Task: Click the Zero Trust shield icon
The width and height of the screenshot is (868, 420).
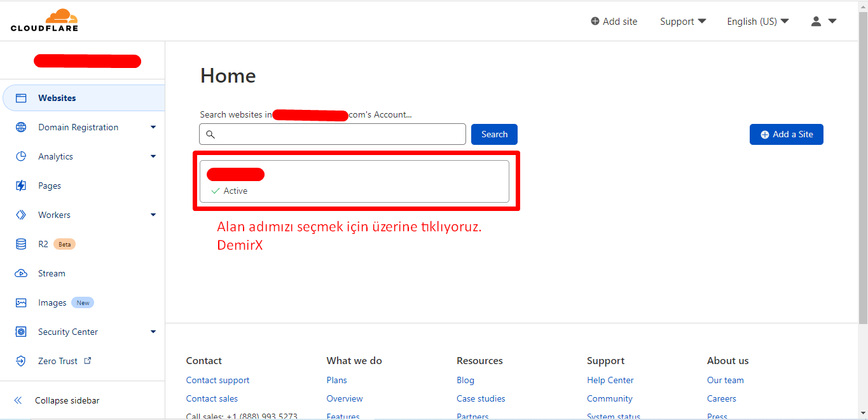Action: [21, 361]
